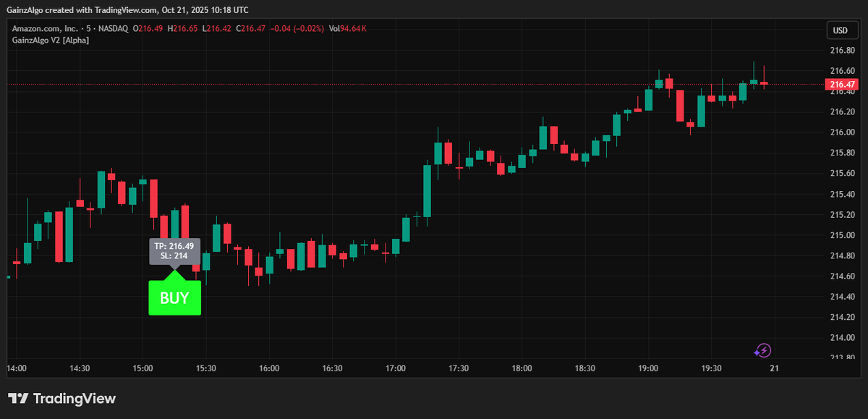This screenshot has width=868, height=419.
Task: Click the 215.20 price axis label
Action: pos(842,214)
